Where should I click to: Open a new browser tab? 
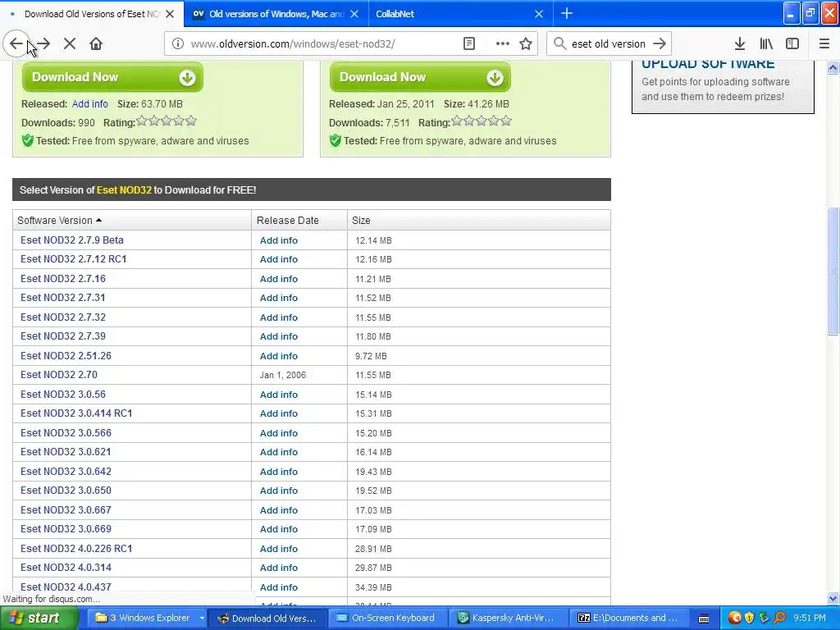(x=566, y=13)
